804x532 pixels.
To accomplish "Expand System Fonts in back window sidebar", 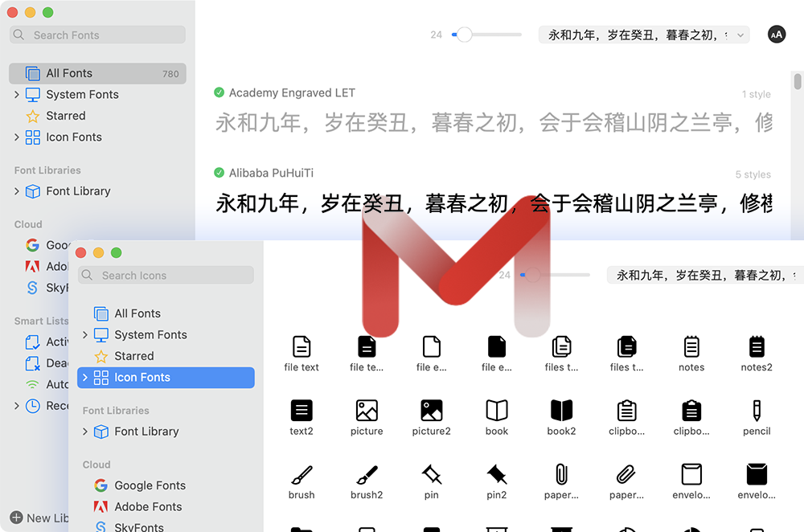I will [17, 95].
